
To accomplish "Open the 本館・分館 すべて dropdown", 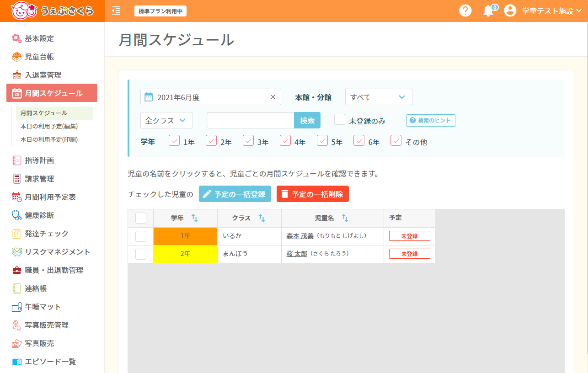I will click(379, 97).
